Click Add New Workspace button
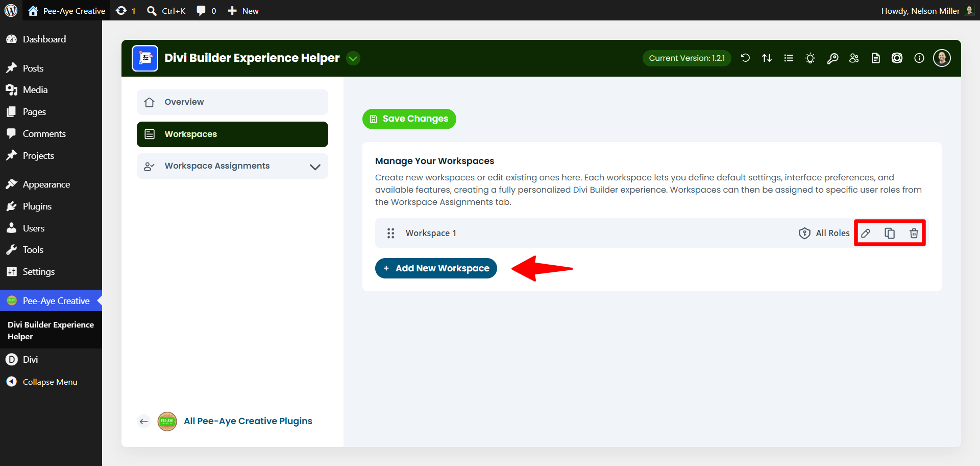 (436, 268)
